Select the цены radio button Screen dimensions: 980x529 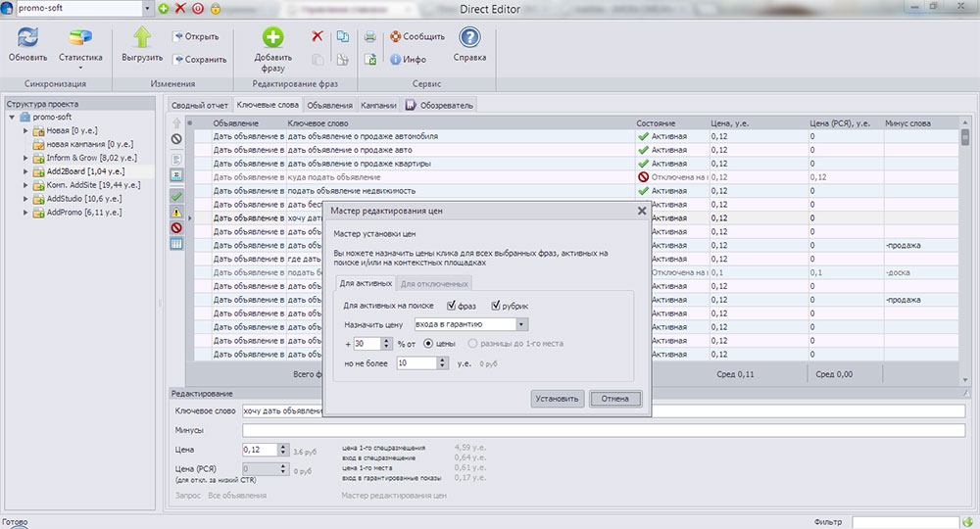pos(428,344)
